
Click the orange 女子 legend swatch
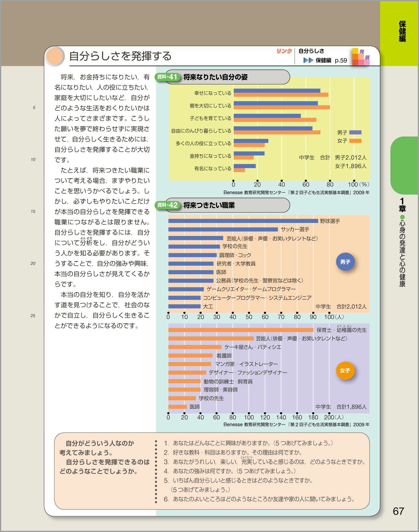(x=355, y=141)
